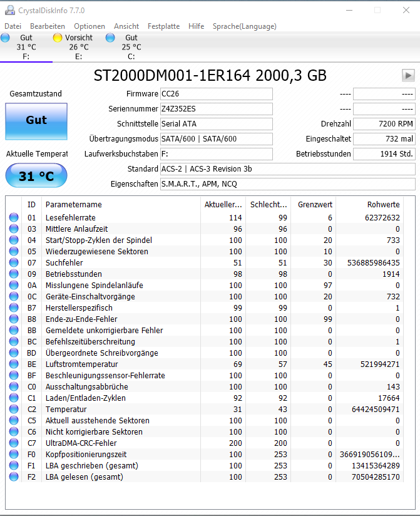Click the Rohwerte column header
The width and height of the screenshot is (420, 516).
[x=370, y=205]
